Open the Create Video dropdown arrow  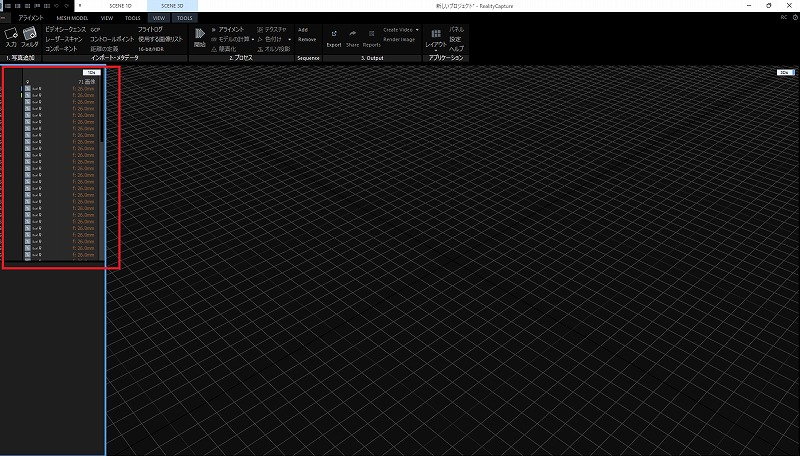pos(417,30)
